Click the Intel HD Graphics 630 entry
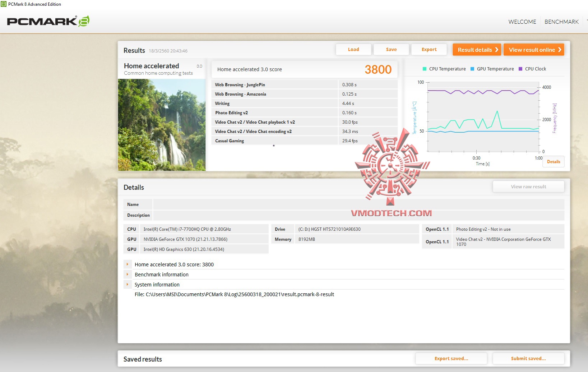 pos(184,249)
